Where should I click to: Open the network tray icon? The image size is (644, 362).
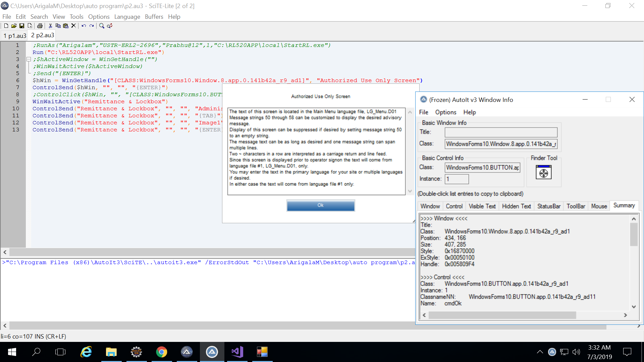click(564, 352)
